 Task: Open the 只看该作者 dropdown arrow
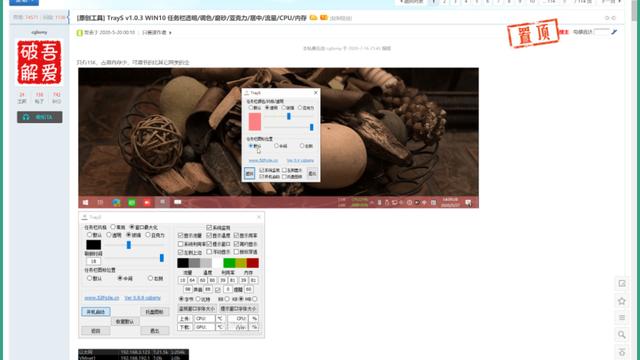click(x=170, y=33)
